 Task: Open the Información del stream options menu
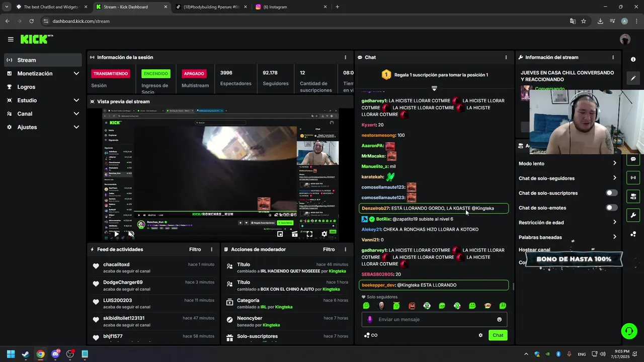click(613, 57)
